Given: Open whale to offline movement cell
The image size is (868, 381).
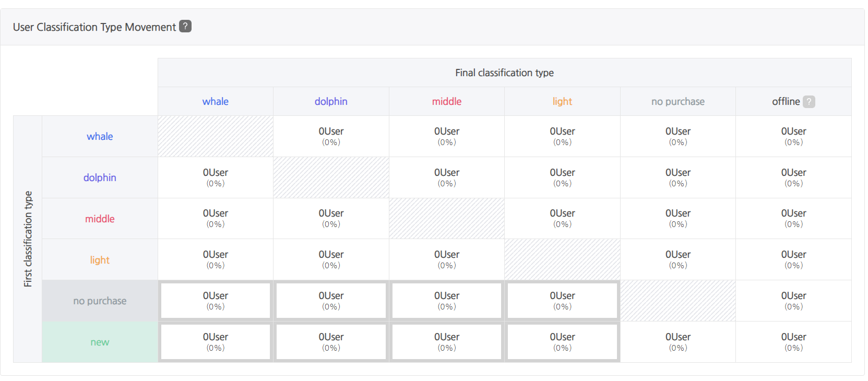Looking at the screenshot, I should click(x=793, y=136).
